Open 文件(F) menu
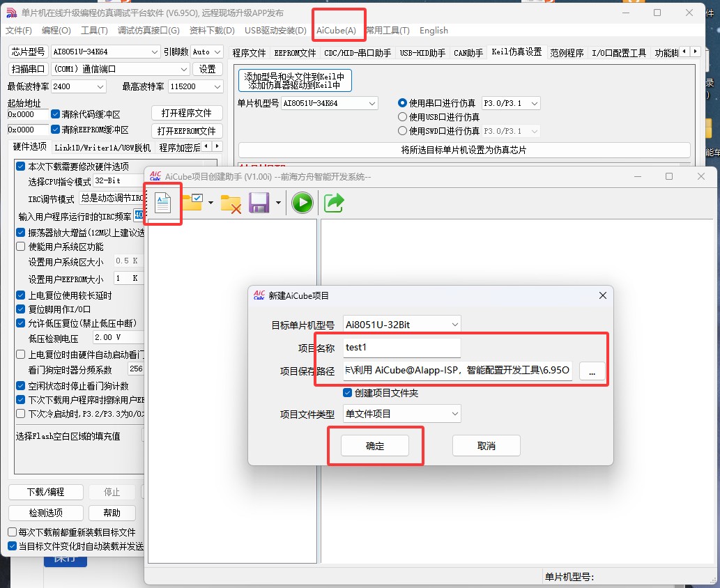This screenshot has width=720, height=588. [18, 30]
